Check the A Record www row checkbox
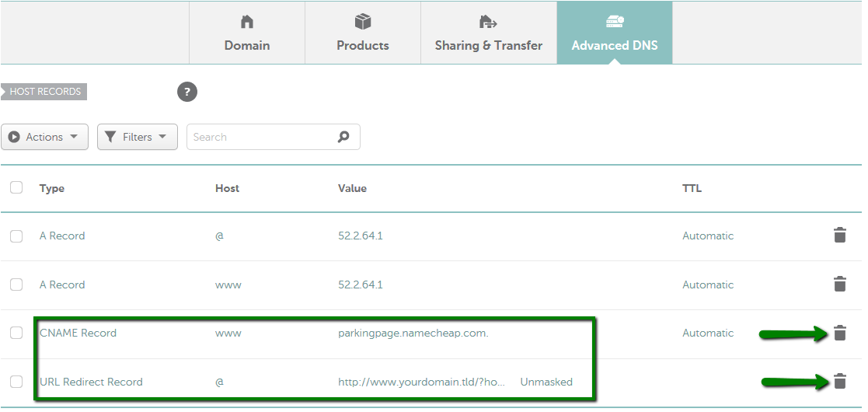 (x=16, y=285)
